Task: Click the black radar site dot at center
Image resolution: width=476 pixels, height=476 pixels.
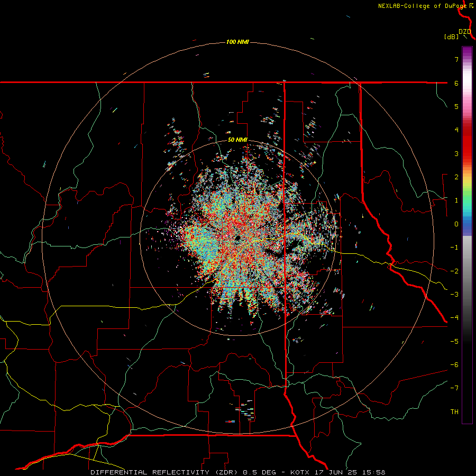Action: coord(237,238)
